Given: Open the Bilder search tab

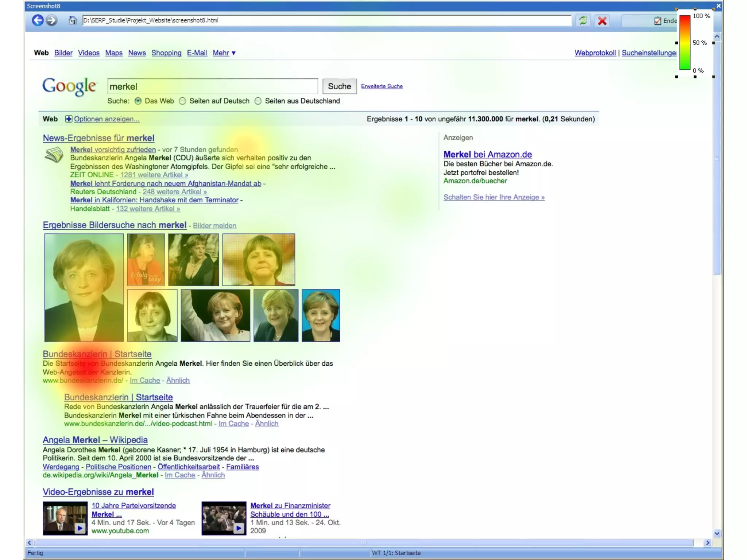Looking at the screenshot, I should tap(63, 53).
